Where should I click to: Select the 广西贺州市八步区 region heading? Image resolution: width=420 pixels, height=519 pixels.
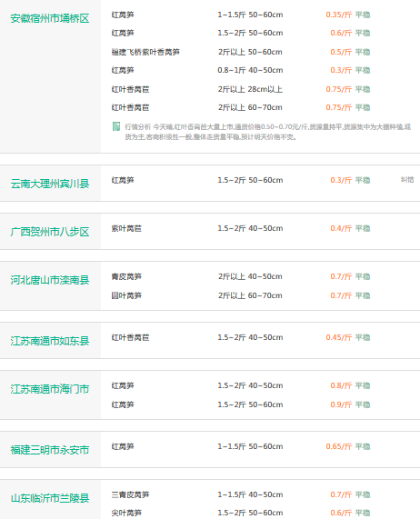point(50,232)
